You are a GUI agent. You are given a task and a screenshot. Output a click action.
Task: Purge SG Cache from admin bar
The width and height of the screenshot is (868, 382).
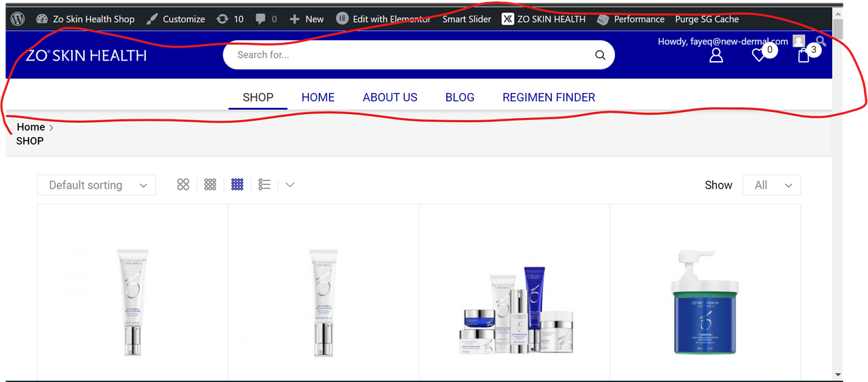click(707, 19)
